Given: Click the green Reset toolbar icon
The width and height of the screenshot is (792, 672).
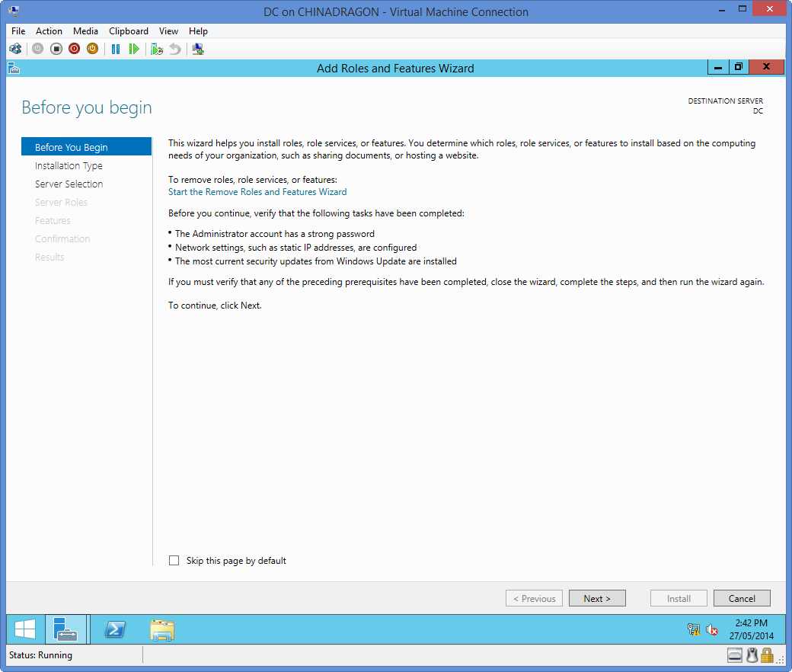Looking at the screenshot, I should [x=134, y=49].
